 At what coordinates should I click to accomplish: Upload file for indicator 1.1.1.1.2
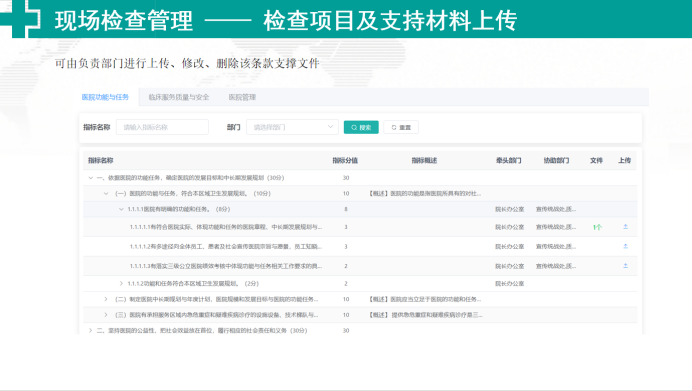625,246
